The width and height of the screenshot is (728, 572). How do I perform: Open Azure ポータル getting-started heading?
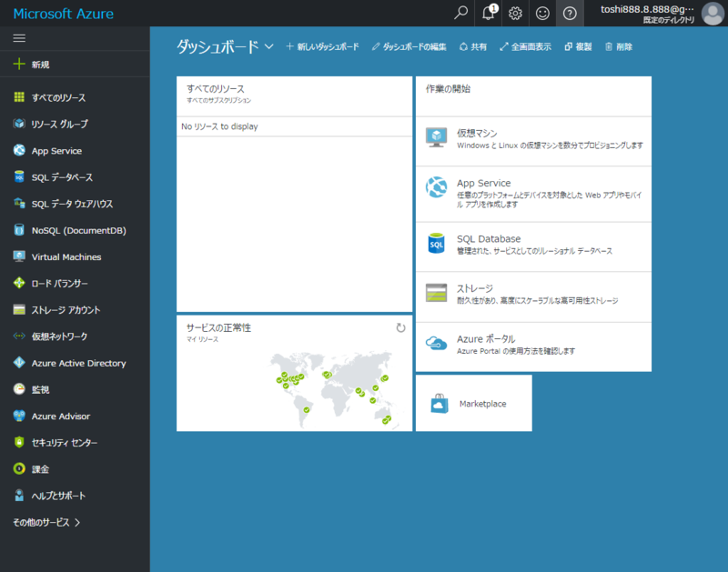[x=486, y=339]
